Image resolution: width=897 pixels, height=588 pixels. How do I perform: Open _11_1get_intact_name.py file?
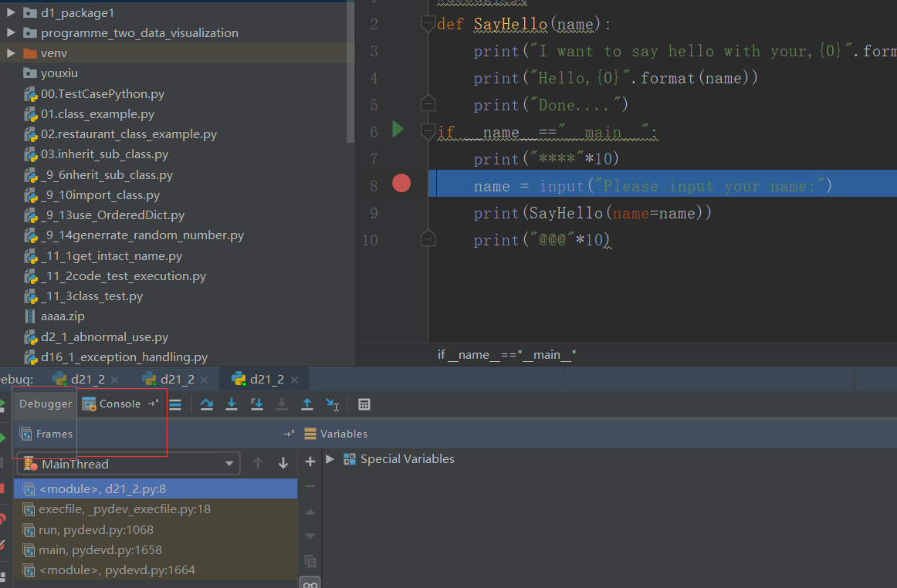(103, 255)
